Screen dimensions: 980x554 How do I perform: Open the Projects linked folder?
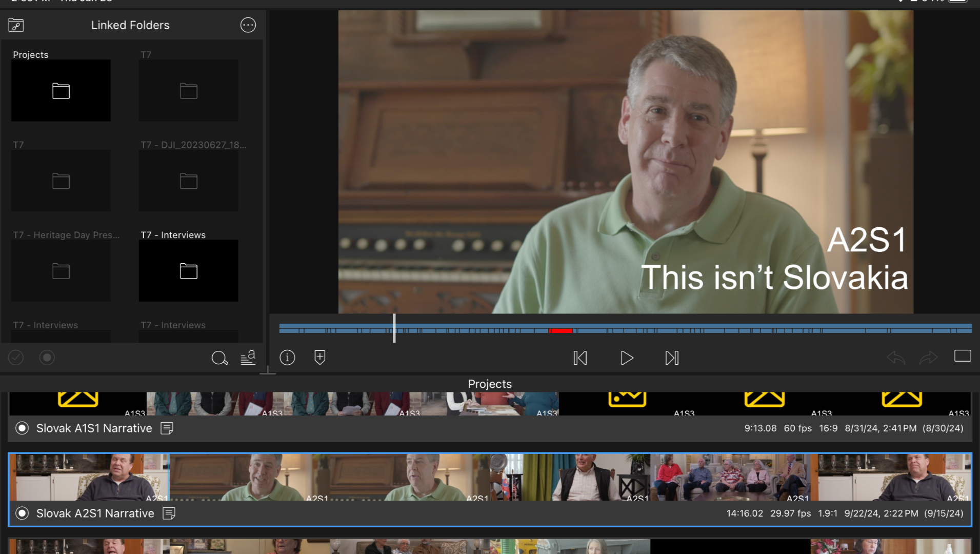(61, 91)
